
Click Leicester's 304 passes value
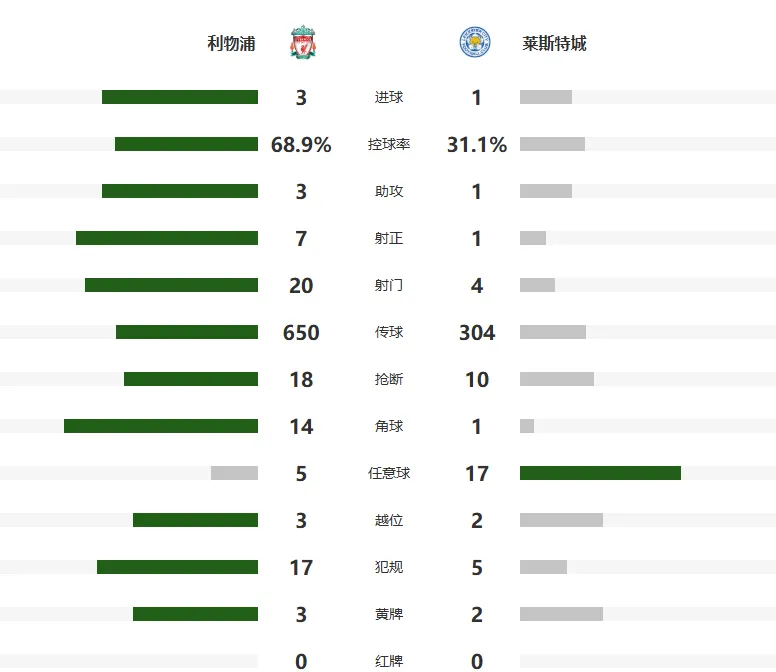coord(477,333)
